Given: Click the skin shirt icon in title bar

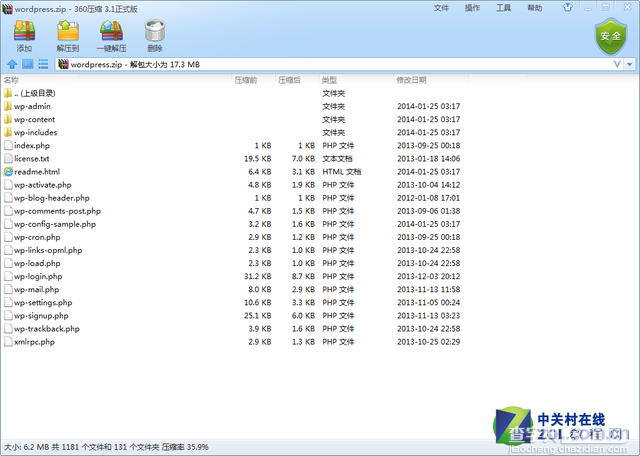Looking at the screenshot, I should pos(568,7).
